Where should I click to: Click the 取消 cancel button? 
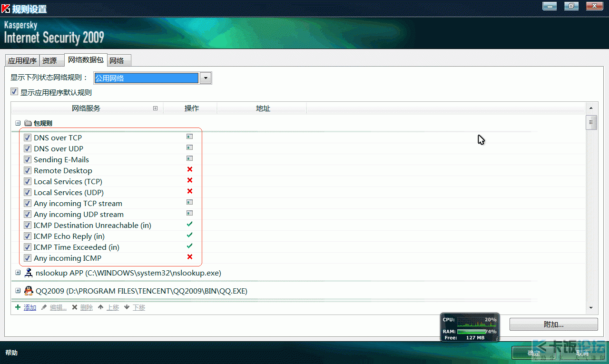582,353
